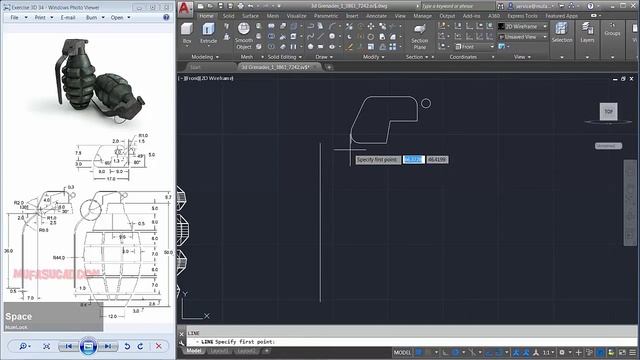Toggle Ortho mode in status bar
The width and height of the screenshot is (640, 360).
coord(445,352)
